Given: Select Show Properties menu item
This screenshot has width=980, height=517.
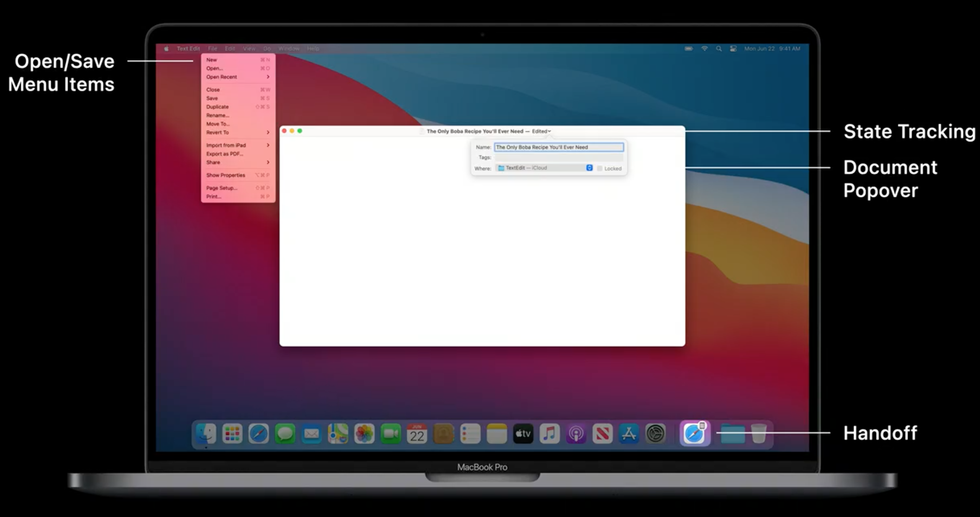Looking at the screenshot, I should point(238,175).
